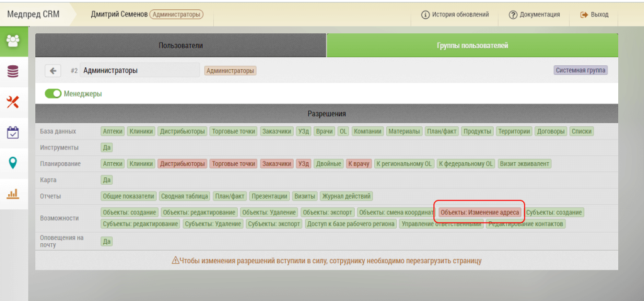Viewport: 644px width, 301px height.
Task: Open Документация help link
Action: pyautogui.click(x=534, y=14)
